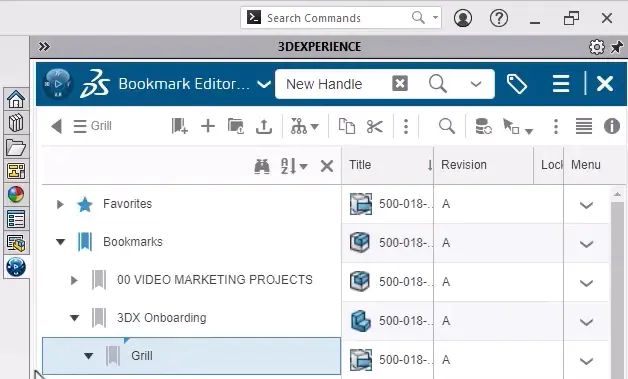Image resolution: width=628 pixels, height=379 pixels.
Task: Open the Appearances color ball side tab
Action: coord(16,195)
